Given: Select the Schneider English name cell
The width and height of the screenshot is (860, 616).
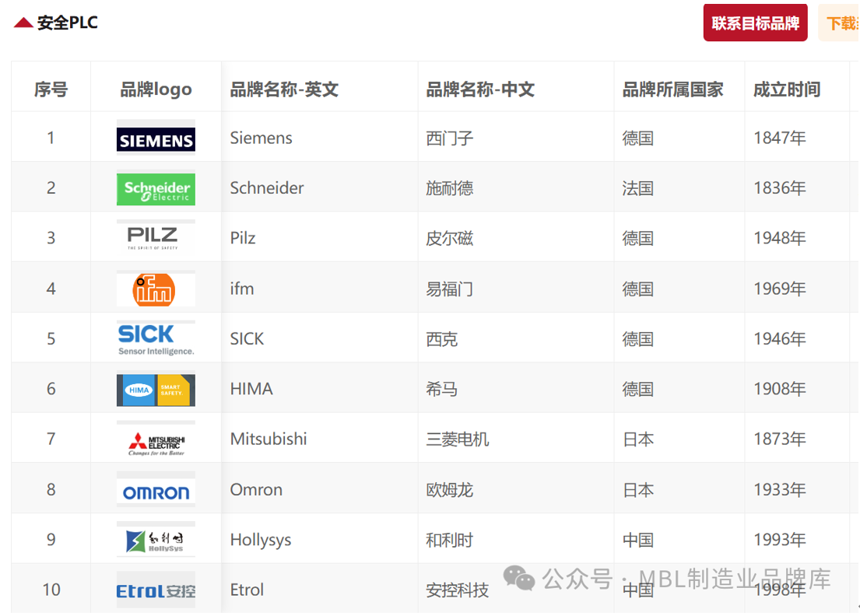Looking at the screenshot, I should 320,188.
